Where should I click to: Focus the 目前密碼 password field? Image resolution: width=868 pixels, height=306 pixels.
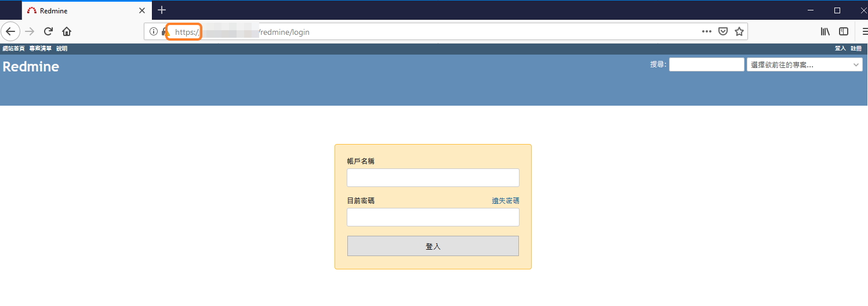(x=433, y=217)
